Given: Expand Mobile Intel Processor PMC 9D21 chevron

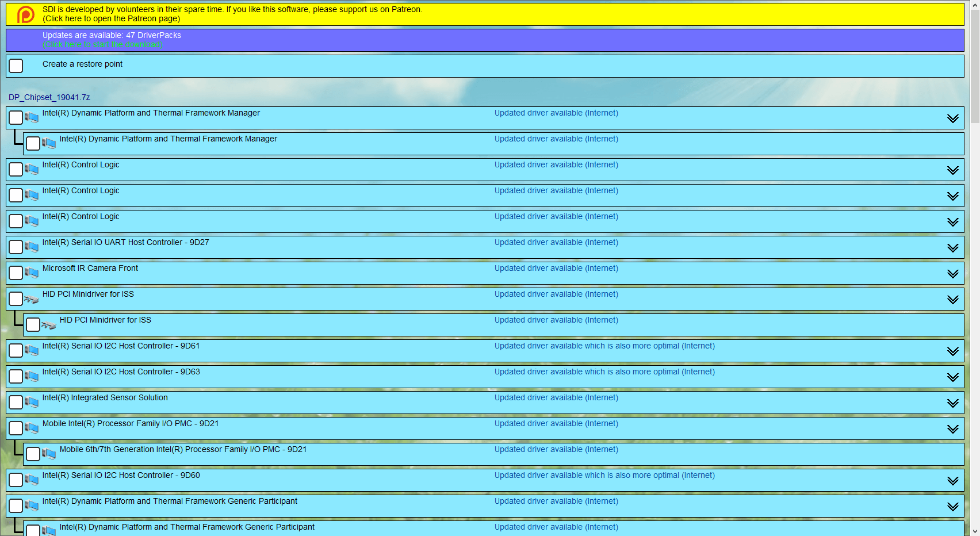Looking at the screenshot, I should [x=953, y=429].
